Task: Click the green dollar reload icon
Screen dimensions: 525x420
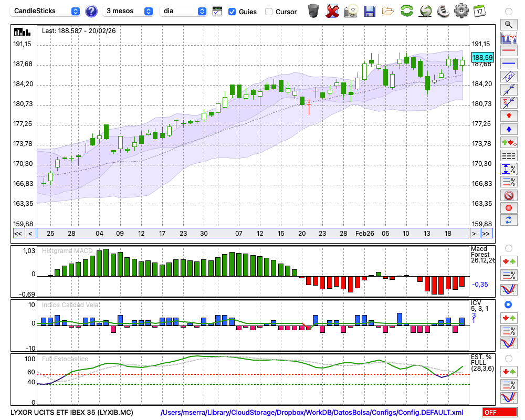Action: coord(425,10)
